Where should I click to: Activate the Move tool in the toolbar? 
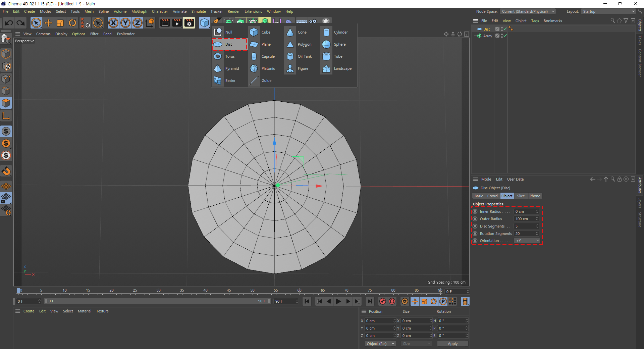pyautogui.click(x=48, y=23)
